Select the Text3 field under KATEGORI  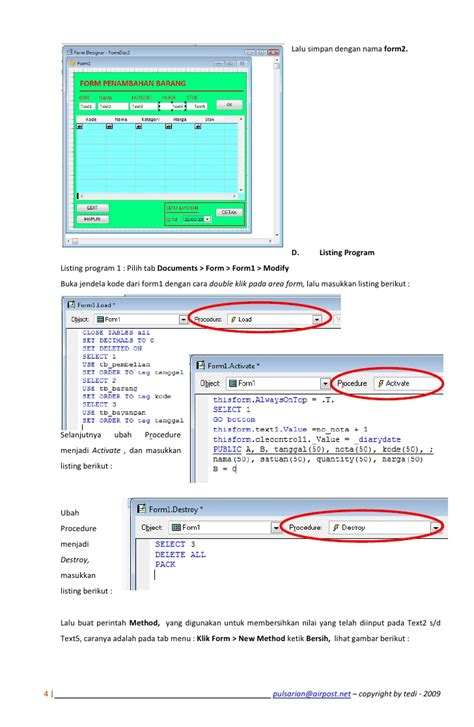point(144,107)
